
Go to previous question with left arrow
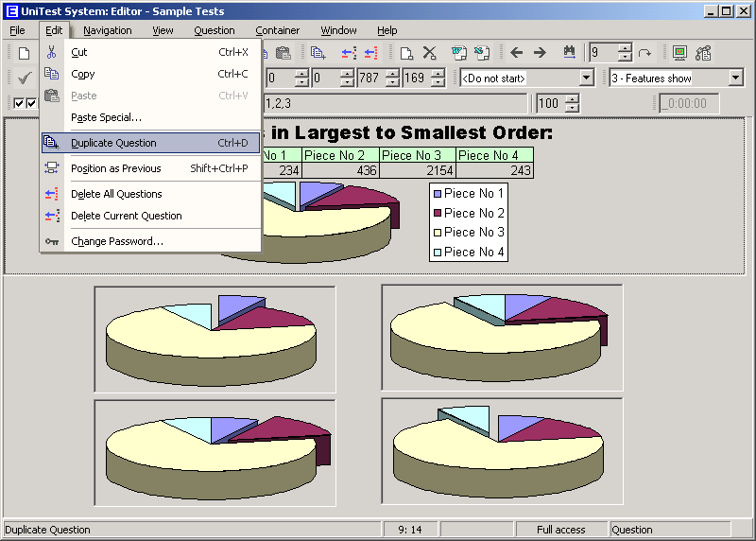point(516,53)
